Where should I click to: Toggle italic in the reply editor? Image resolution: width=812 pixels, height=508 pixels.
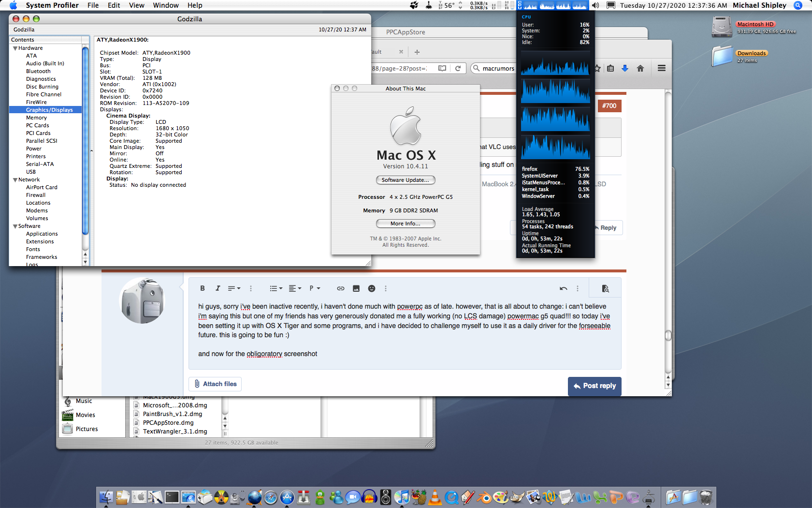click(217, 288)
